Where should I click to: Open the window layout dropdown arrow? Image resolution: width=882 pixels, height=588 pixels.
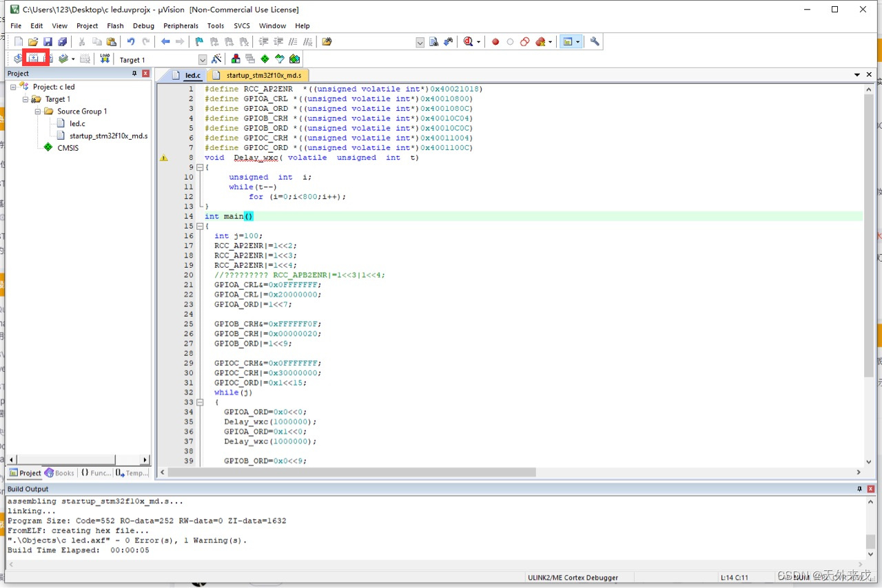(x=577, y=42)
